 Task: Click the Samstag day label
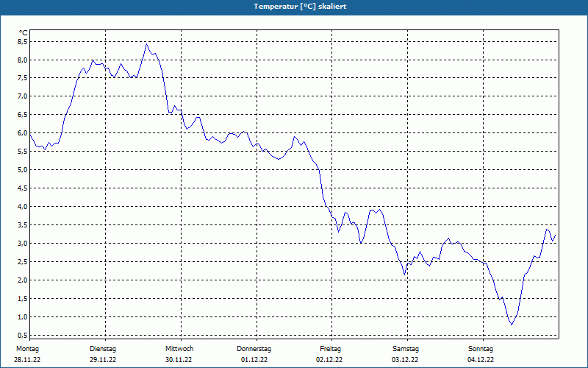406,349
